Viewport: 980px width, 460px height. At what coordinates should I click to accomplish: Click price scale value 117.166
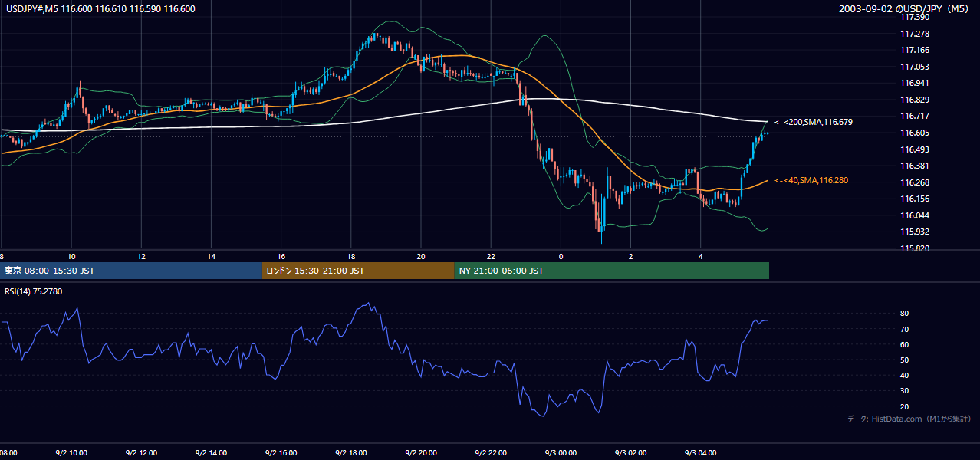pos(914,50)
